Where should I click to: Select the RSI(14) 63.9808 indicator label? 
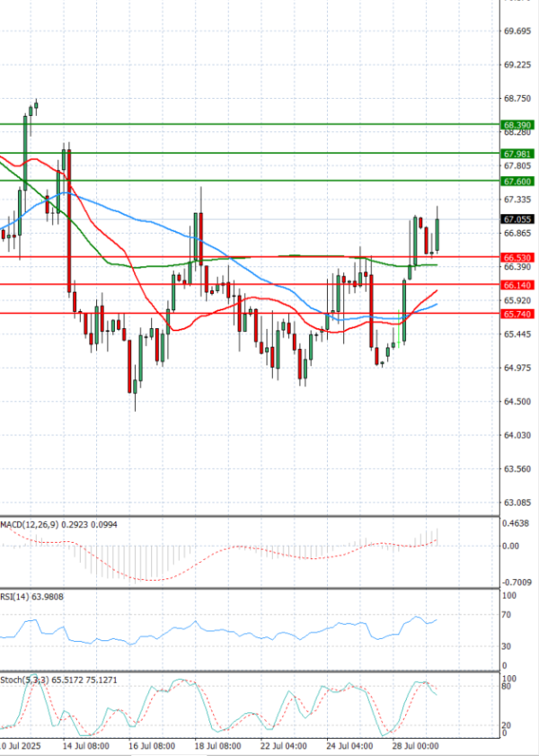31,597
